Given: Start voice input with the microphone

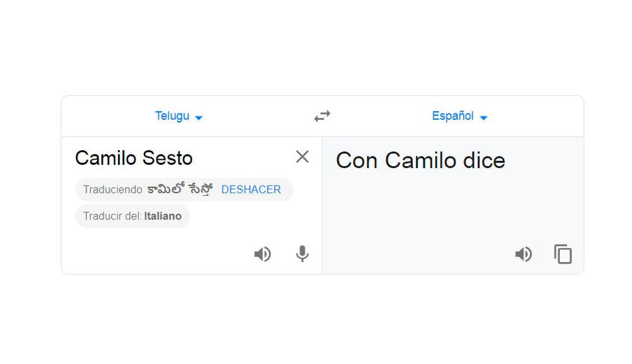Looking at the screenshot, I should [x=302, y=254].
